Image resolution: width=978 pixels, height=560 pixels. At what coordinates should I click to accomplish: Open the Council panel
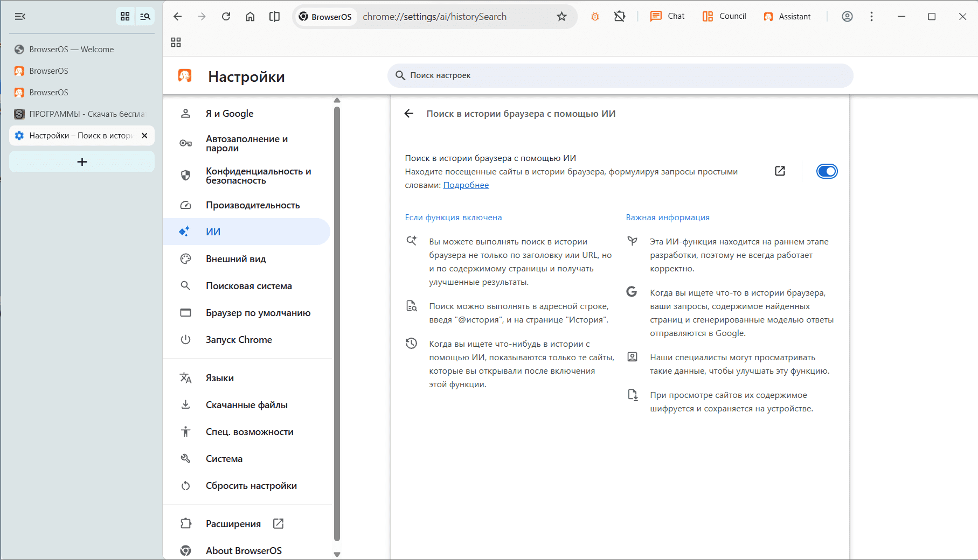click(724, 17)
